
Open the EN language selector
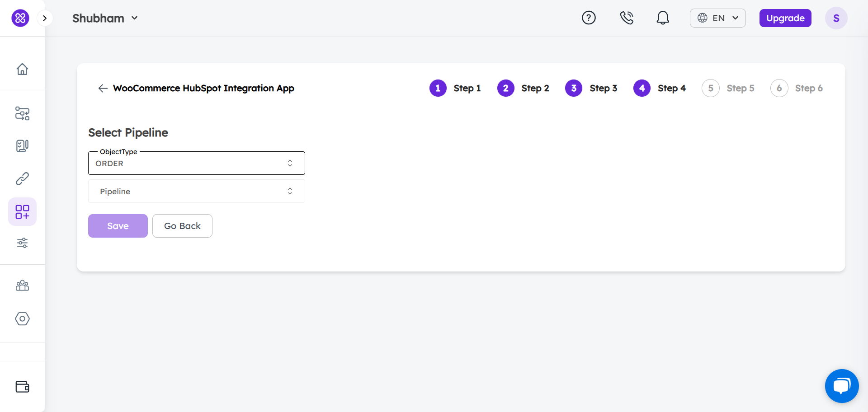pyautogui.click(x=717, y=18)
